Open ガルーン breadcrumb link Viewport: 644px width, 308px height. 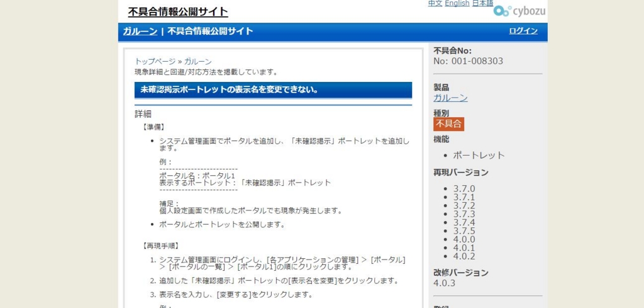[198, 62]
